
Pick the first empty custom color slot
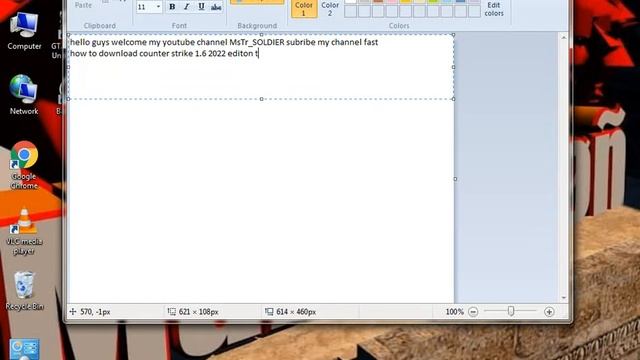[x=350, y=11]
